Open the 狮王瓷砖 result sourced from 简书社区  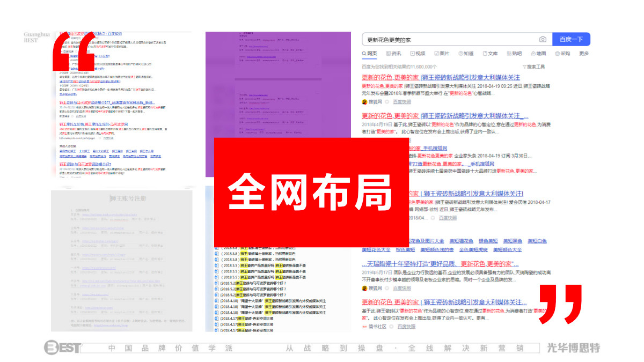[445, 302]
